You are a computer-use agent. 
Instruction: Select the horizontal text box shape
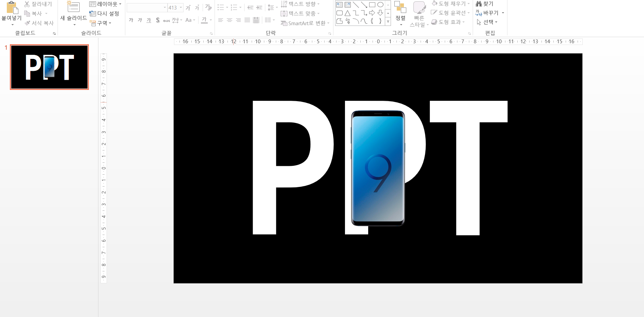point(340,5)
